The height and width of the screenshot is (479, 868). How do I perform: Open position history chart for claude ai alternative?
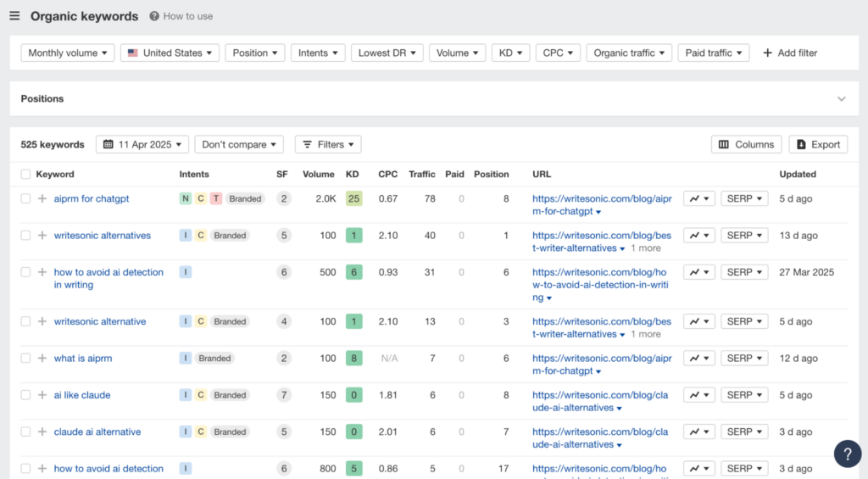699,432
